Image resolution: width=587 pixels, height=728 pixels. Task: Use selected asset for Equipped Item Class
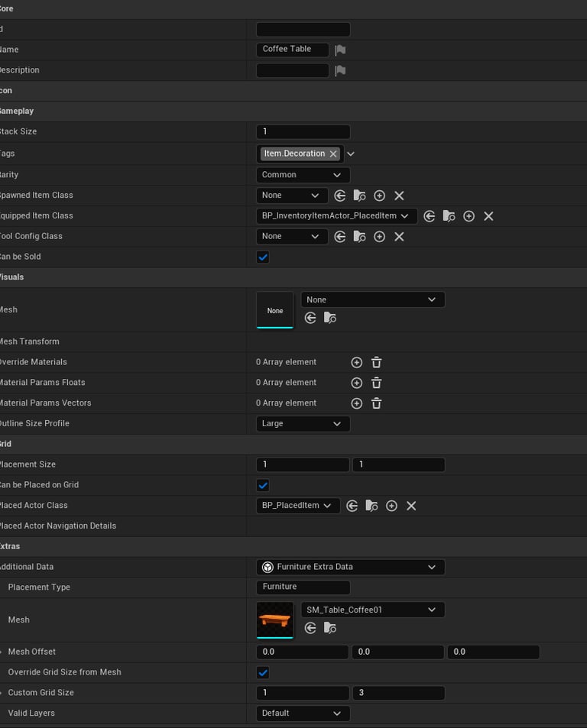coord(430,216)
